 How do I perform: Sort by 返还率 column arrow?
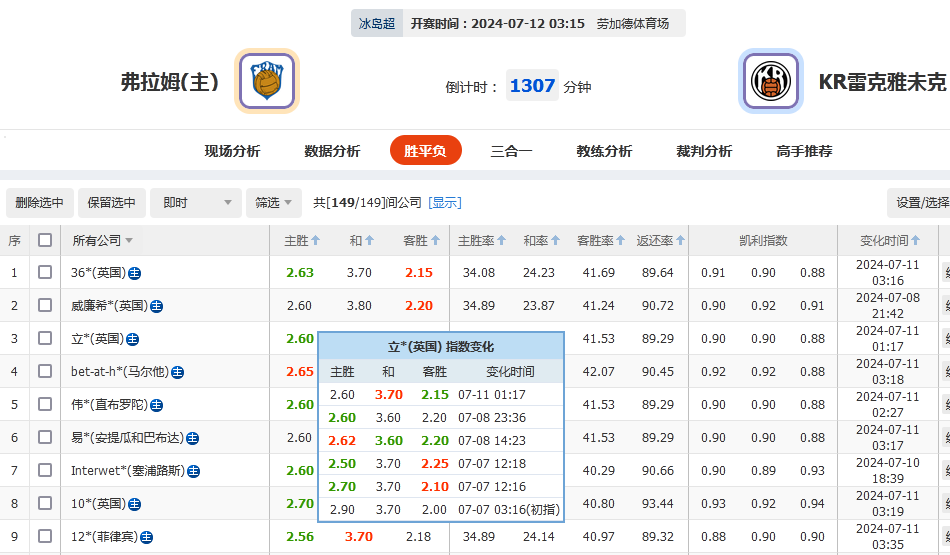(x=681, y=240)
